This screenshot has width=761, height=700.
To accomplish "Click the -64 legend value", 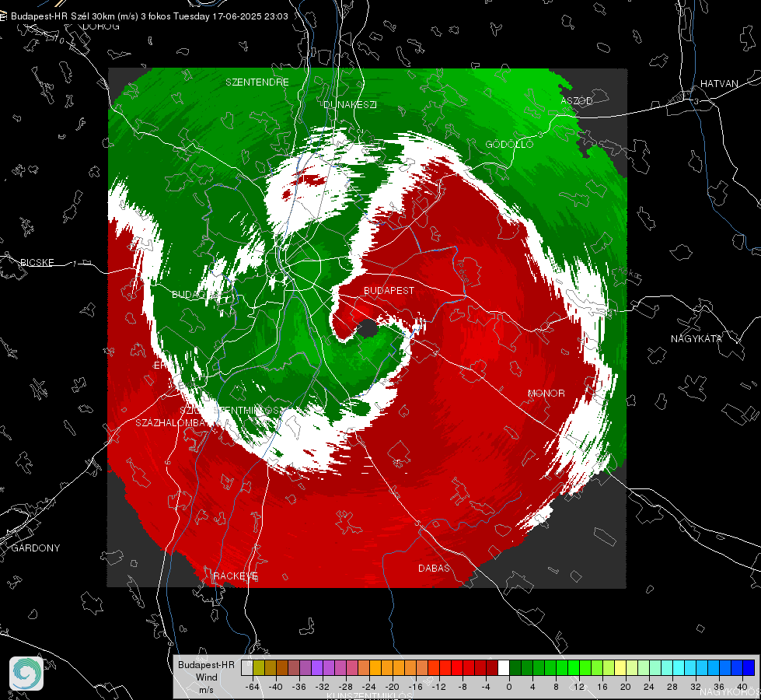I will tap(253, 687).
